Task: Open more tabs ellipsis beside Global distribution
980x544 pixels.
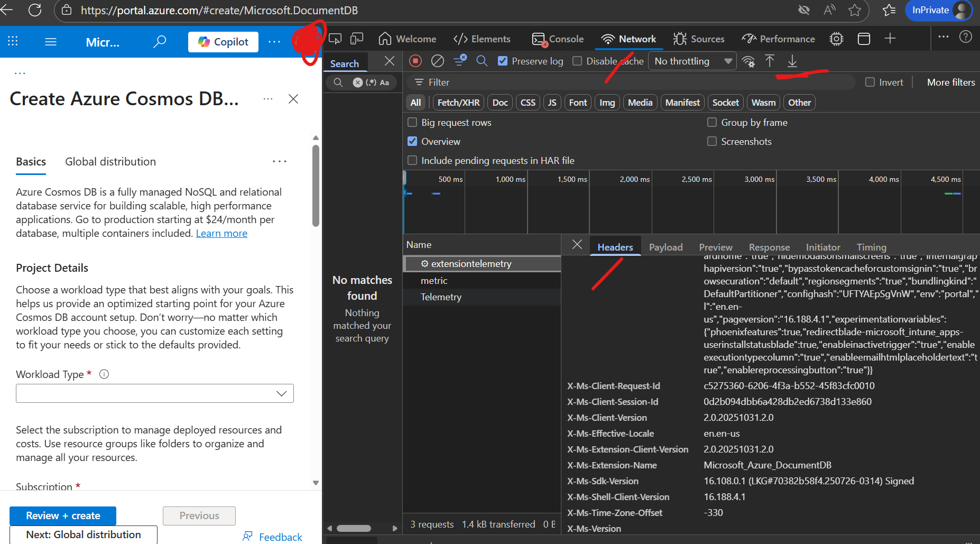Action: (280, 161)
